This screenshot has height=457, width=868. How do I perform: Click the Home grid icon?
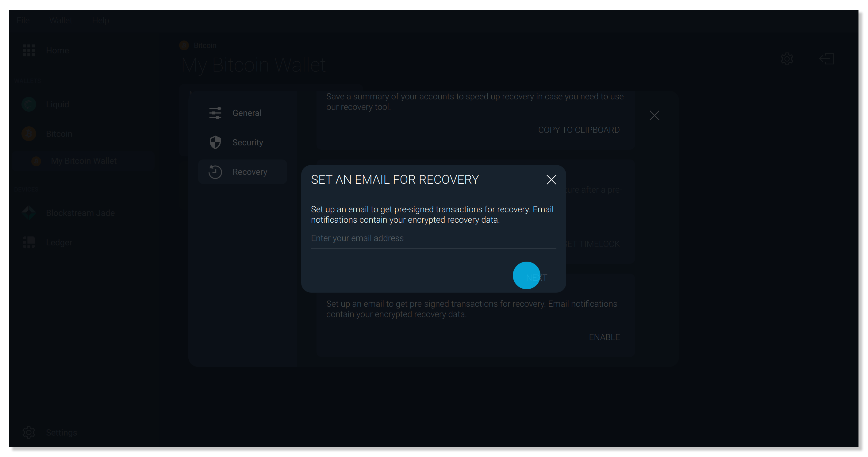[x=29, y=50]
